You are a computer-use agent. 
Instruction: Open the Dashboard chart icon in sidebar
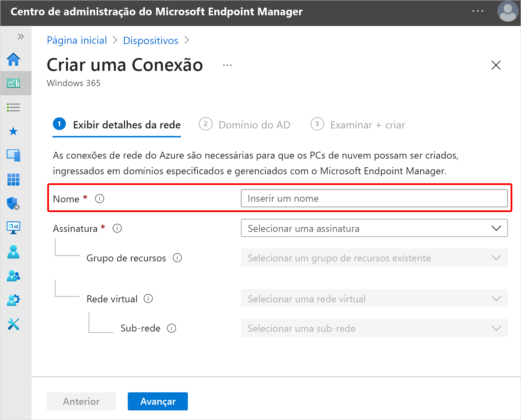[x=14, y=83]
